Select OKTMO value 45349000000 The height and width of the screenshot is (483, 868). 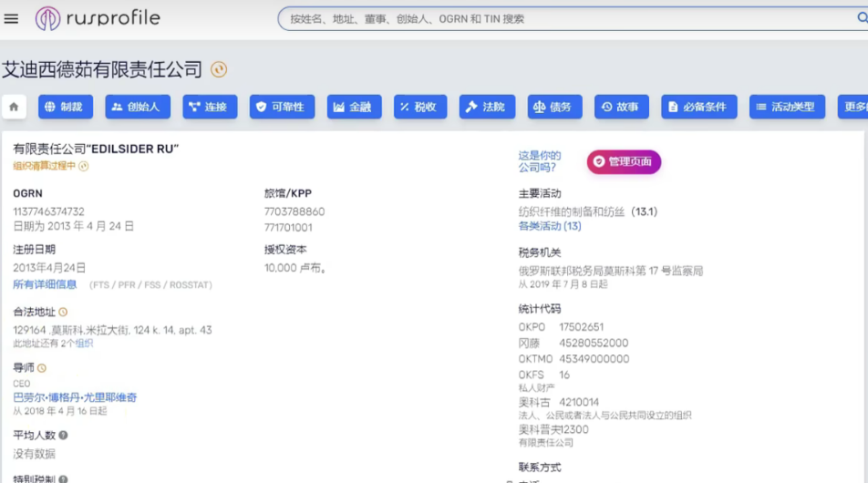click(x=594, y=359)
